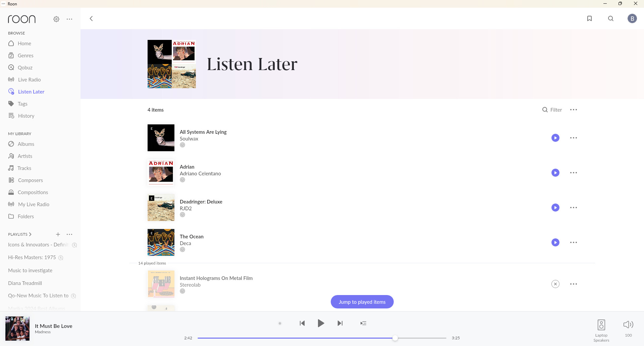
Task: Open Diana Treadmill playlist
Action: (25, 283)
